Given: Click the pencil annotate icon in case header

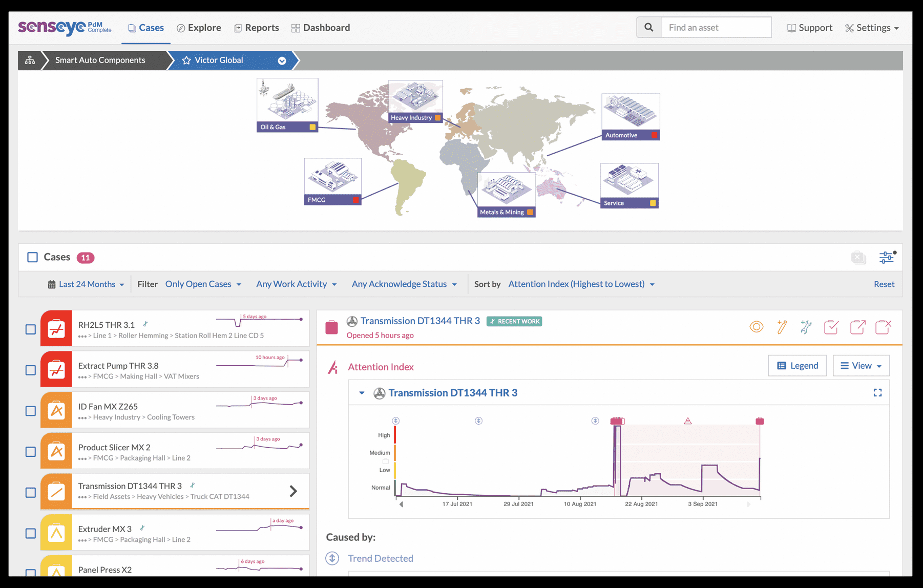Looking at the screenshot, I should click(782, 327).
